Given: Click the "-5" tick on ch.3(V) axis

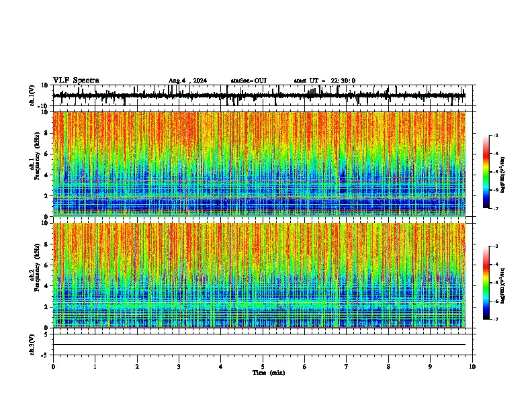Looking at the screenshot, I should [x=46, y=355].
